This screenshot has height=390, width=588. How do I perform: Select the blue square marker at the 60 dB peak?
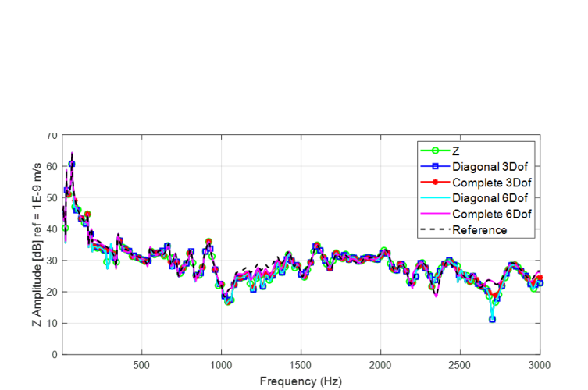pos(72,164)
